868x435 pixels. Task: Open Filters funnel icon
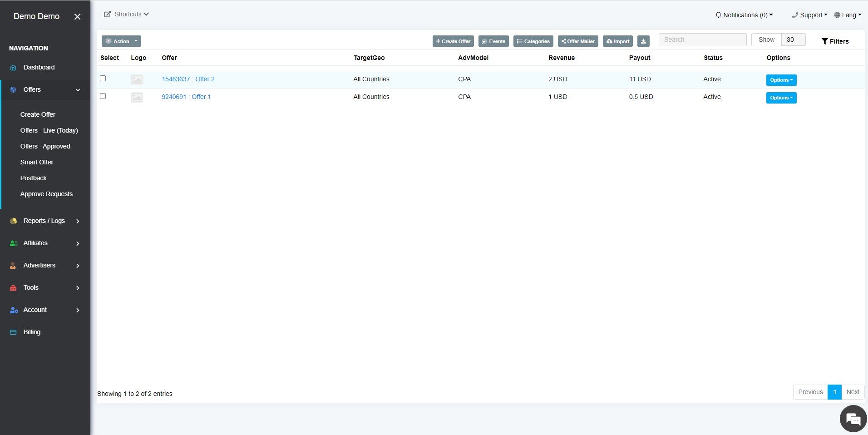824,41
